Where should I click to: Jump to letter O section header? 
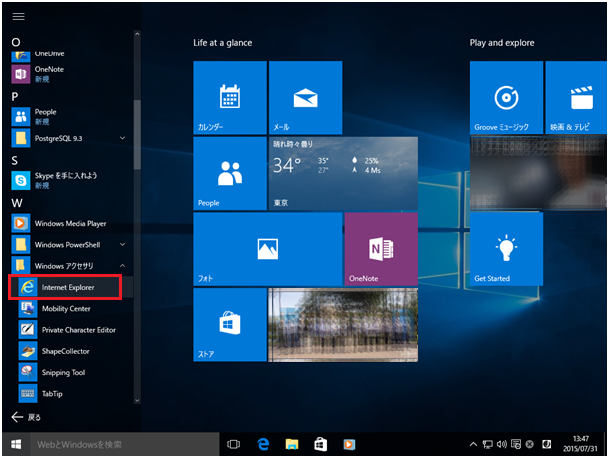point(16,42)
